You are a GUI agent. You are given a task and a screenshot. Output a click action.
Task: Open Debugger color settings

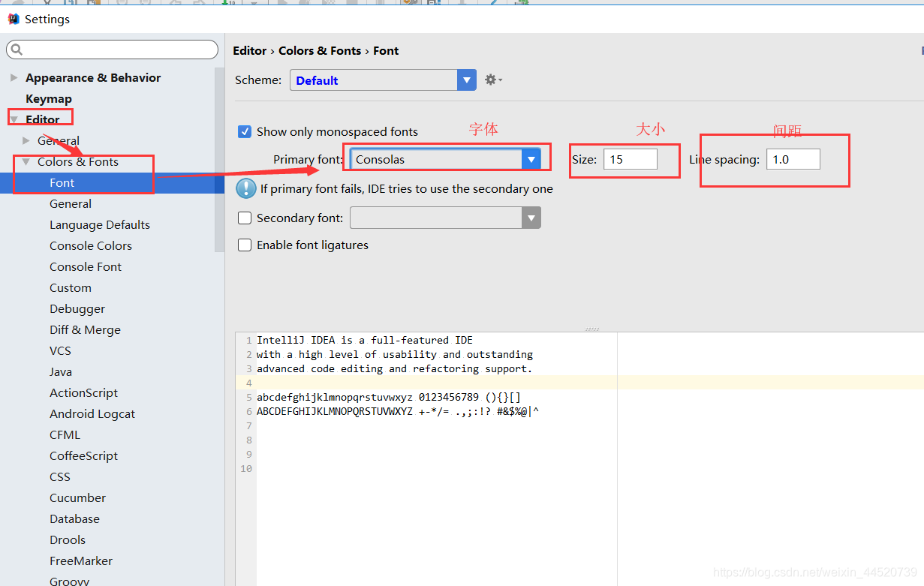(77, 308)
